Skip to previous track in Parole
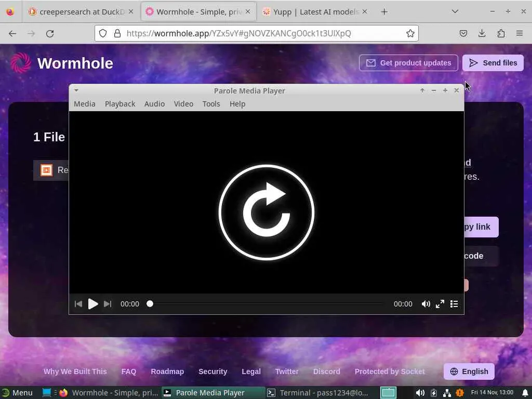Screen dimensions: 532x399 [78, 303]
